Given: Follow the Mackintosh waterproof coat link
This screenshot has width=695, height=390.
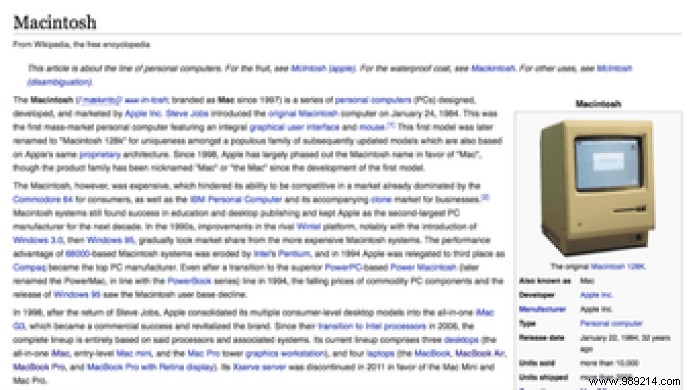Looking at the screenshot, I should click(x=493, y=68).
